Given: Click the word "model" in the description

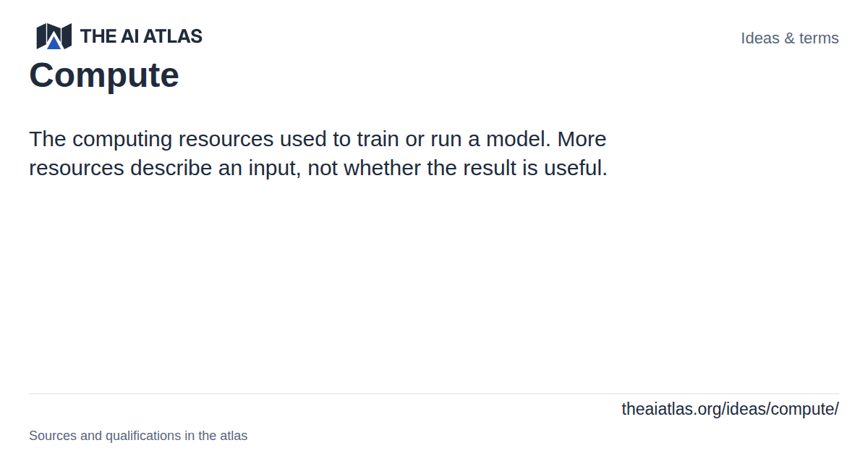Looking at the screenshot, I should pyautogui.click(x=516, y=139).
